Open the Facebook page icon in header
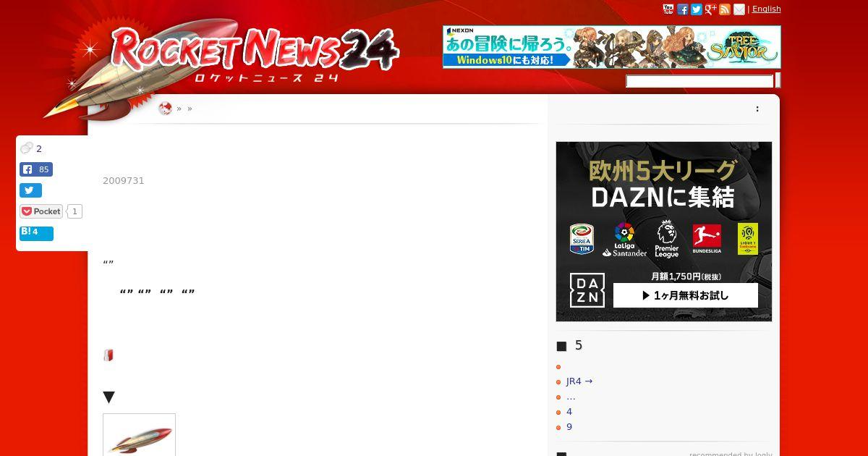This screenshot has width=868, height=456. (x=683, y=9)
